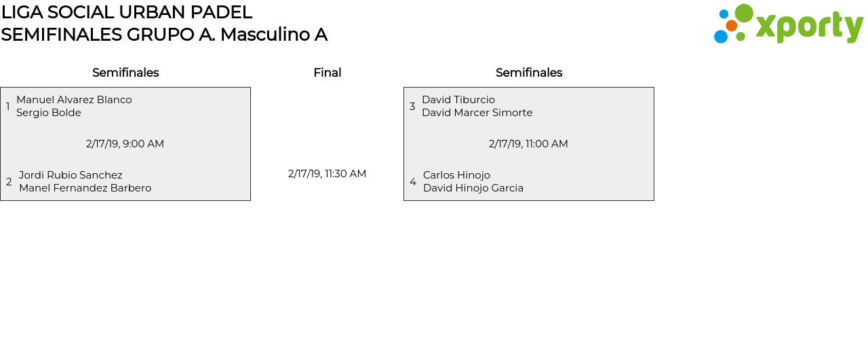
Task: Click player name Carlos Hinojo
Action: (x=456, y=175)
